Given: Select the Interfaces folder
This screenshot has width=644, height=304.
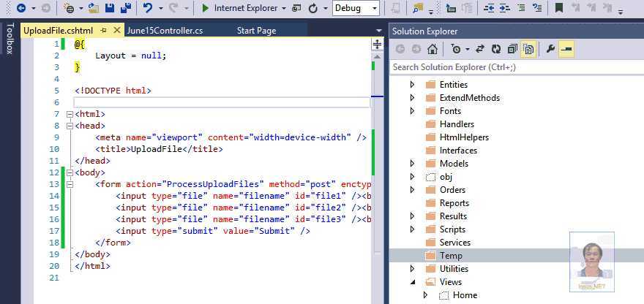Looking at the screenshot, I should (x=458, y=150).
